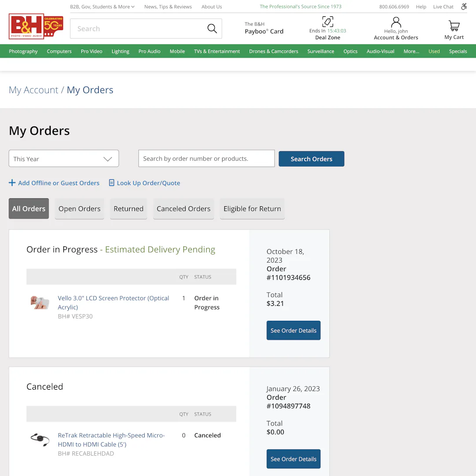Click the search magnifier icon
Viewport: 476px width, 476px height.
pos(212,29)
